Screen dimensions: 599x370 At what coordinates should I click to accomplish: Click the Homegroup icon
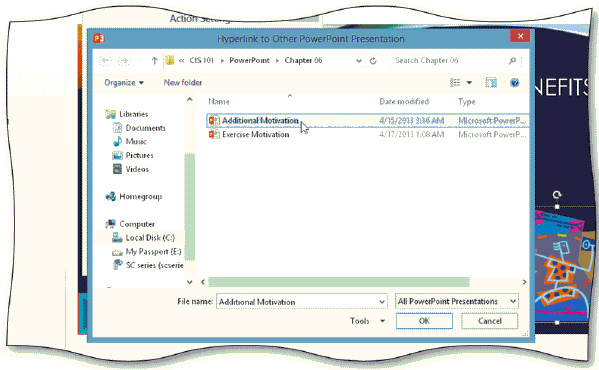click(x=110, y=196)
